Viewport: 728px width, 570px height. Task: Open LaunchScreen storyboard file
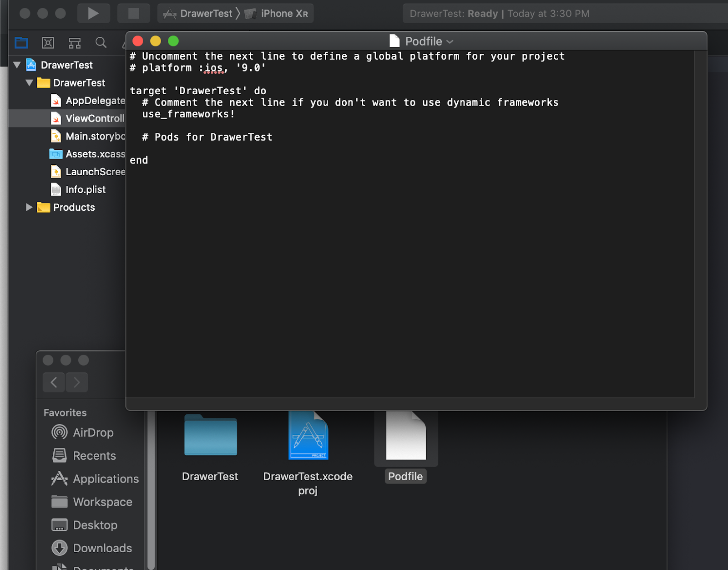(x=88, y=172)
